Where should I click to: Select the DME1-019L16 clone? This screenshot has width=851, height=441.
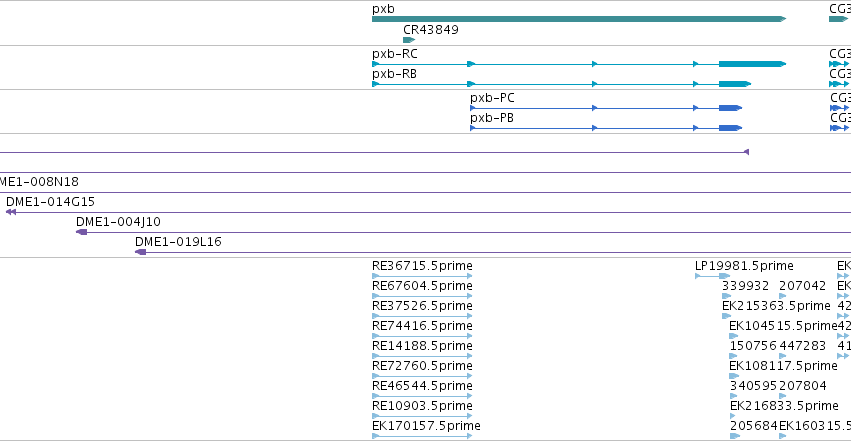[x=493, y=252]
